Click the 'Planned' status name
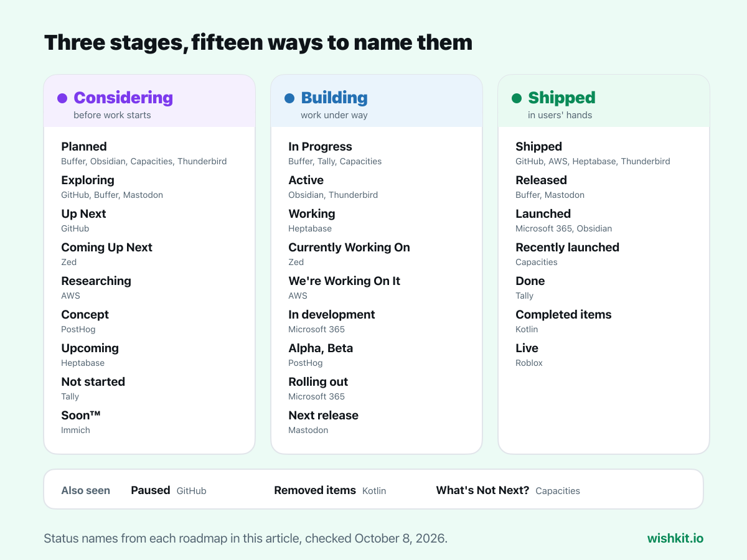The image size is (747, 560). tap(84, 147)
